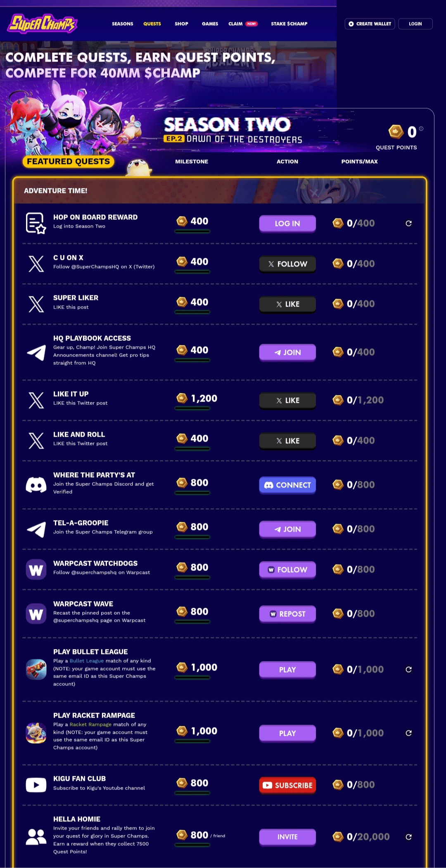
Task: Refresh the Play Racket Rampage quest status
Action: 408,733
